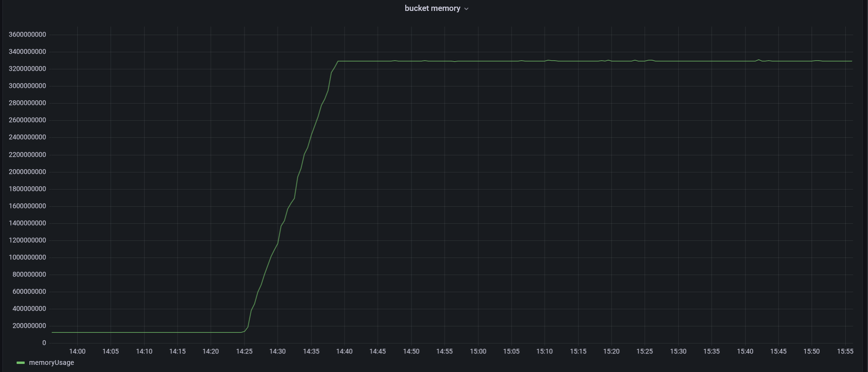Click the 15:10 time axis label

tap(544, 352)
